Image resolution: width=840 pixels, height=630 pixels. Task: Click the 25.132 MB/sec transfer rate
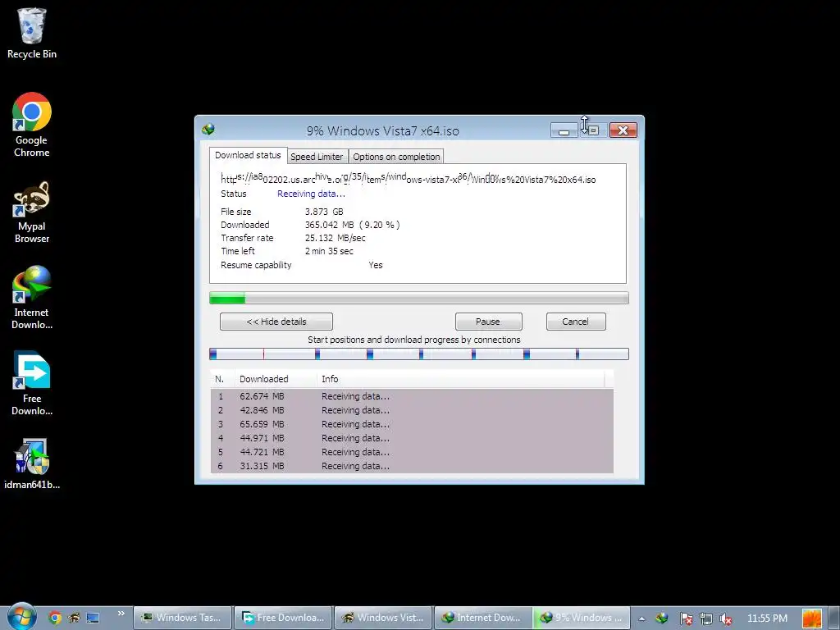click(336, 238)
